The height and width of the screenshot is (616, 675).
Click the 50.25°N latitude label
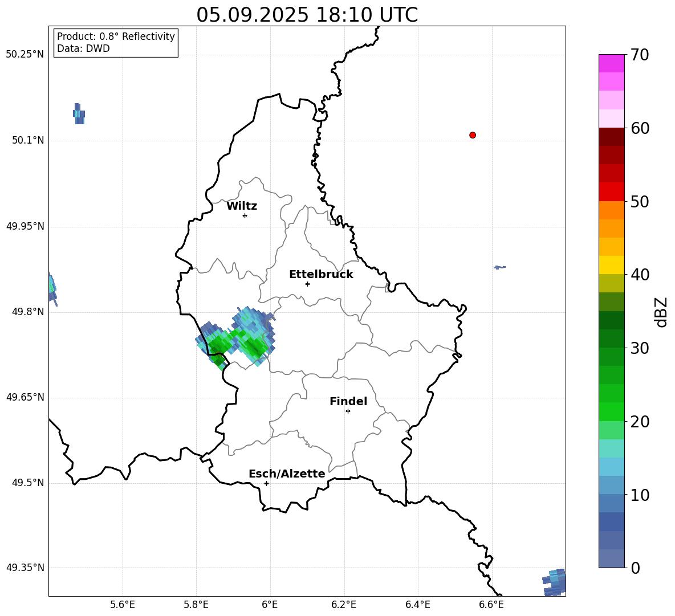click(x=25, y=55)
